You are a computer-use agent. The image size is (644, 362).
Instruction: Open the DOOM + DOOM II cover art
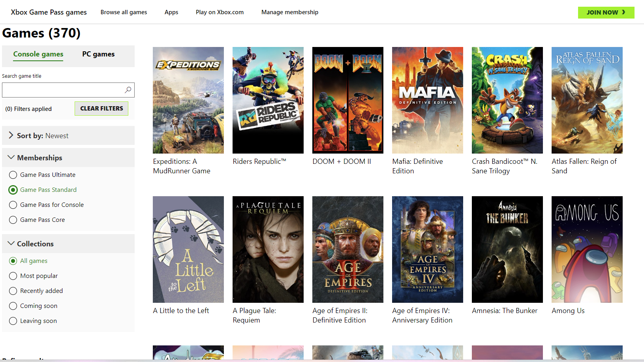(x=348, y=100)
